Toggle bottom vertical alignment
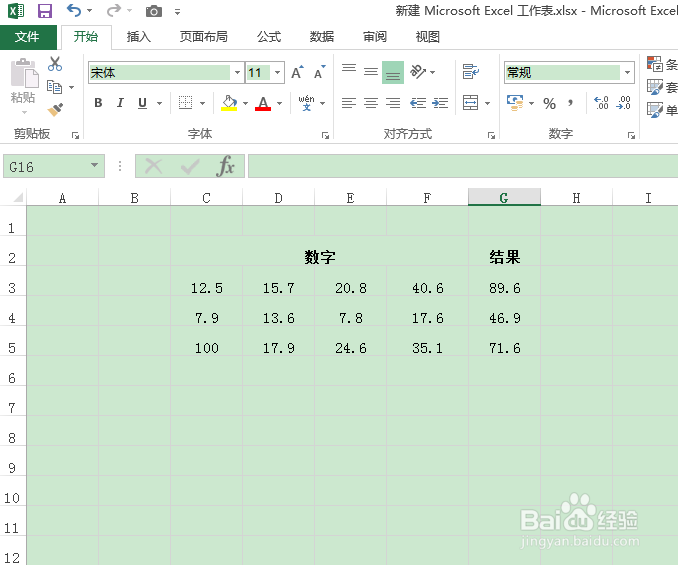Viewport: 678px width, 565px height. coord(393,72)
